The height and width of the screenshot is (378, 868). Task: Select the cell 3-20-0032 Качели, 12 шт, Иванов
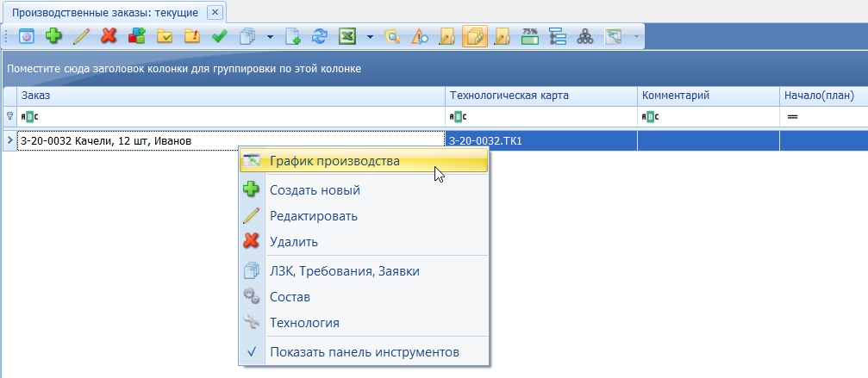point(231,141)
